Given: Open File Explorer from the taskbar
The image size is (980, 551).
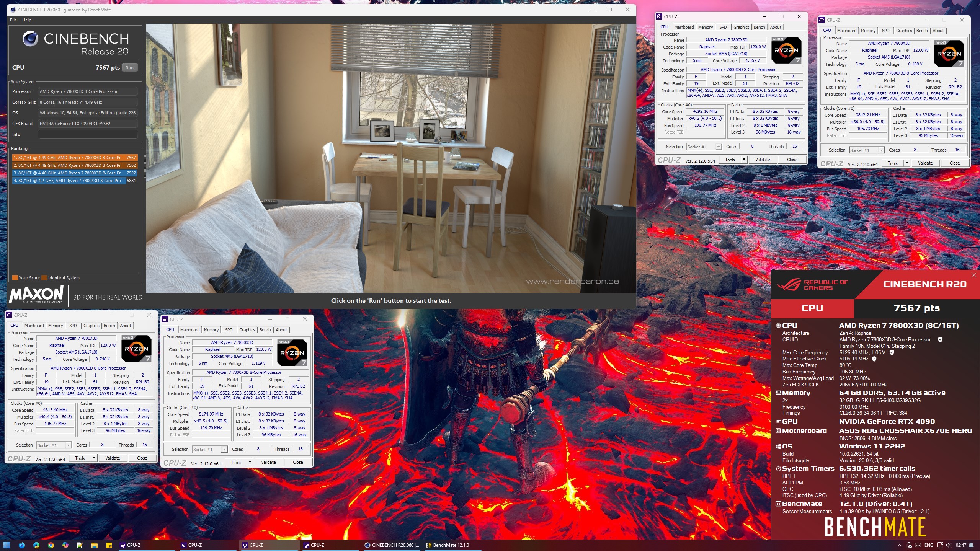Looking at the screenshot, I should 94,545.
